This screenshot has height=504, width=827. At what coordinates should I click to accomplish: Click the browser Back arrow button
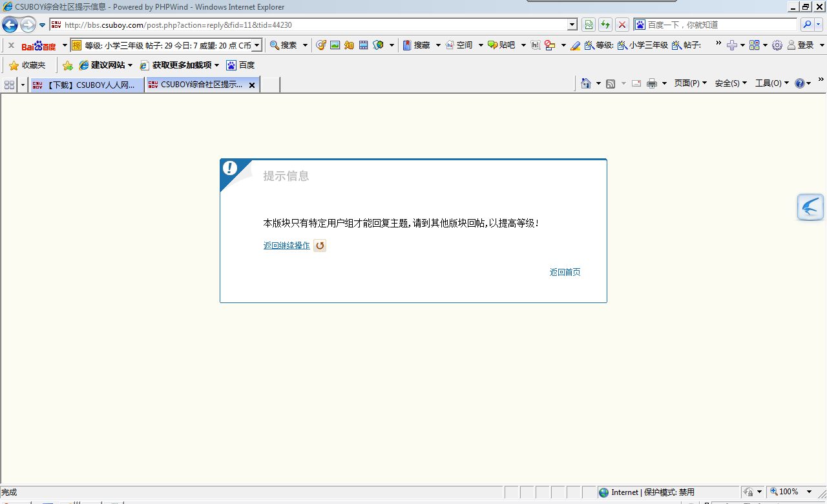pos(10,25)
